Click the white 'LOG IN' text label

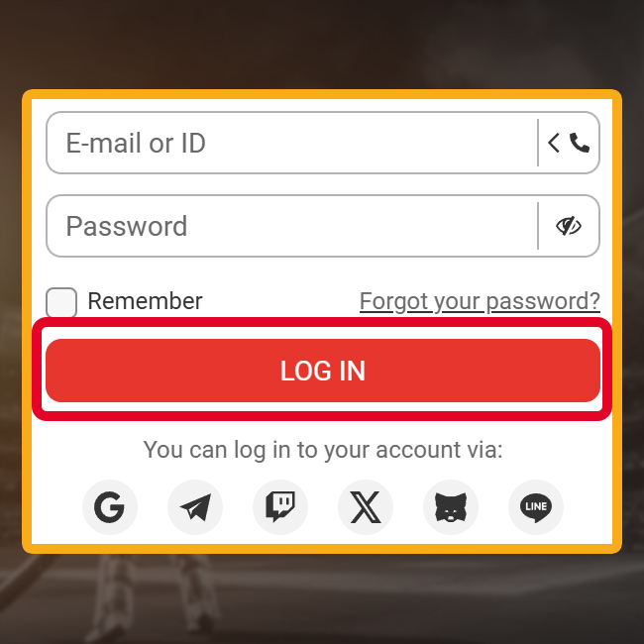click(323, 371)
